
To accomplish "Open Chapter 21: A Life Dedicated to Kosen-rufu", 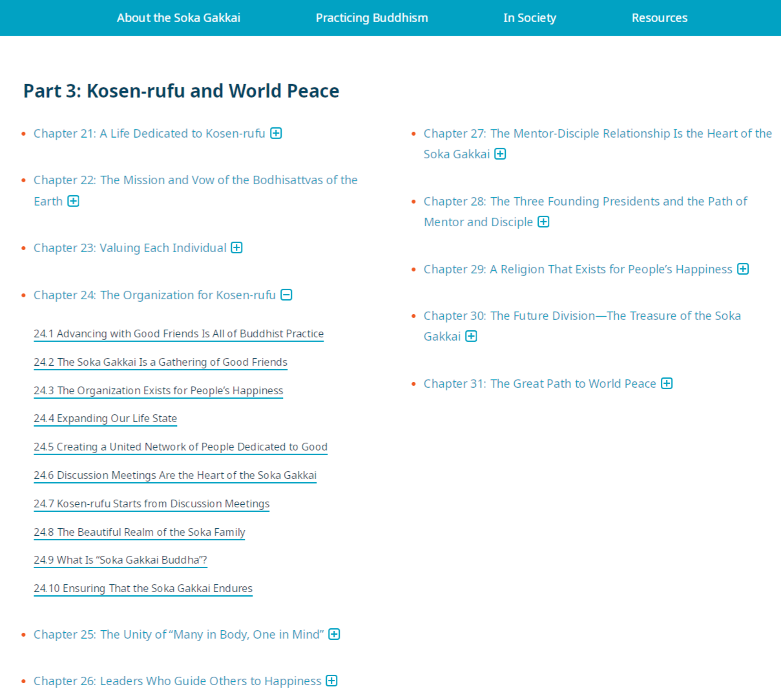I will point(149,133).
